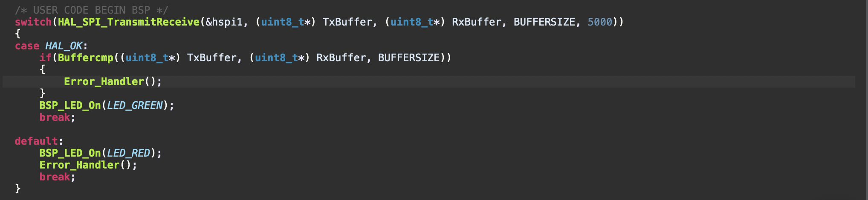Screen dimensions: 868x200
Task: Select the LED_RED constant
Action: click(x=128, y=153)
